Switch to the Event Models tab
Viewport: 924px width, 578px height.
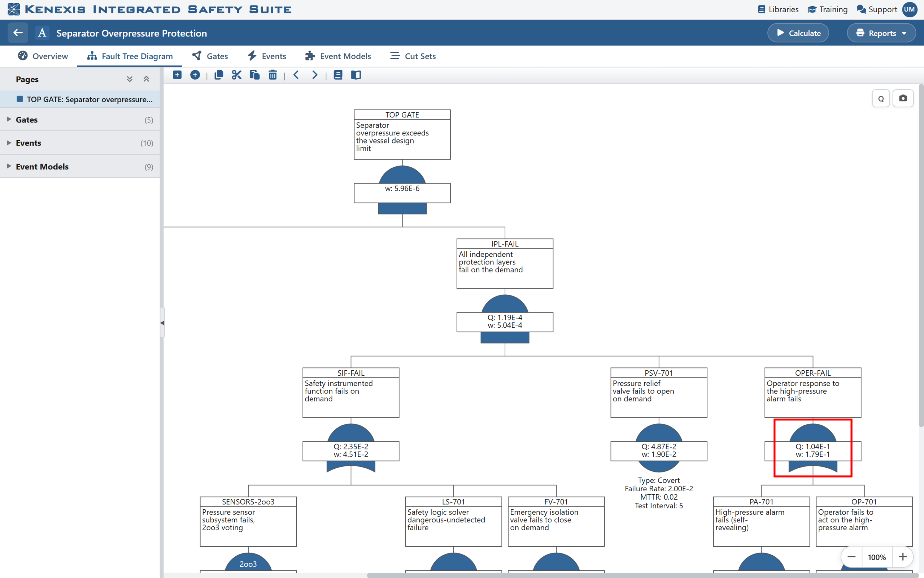coord(338,56)
